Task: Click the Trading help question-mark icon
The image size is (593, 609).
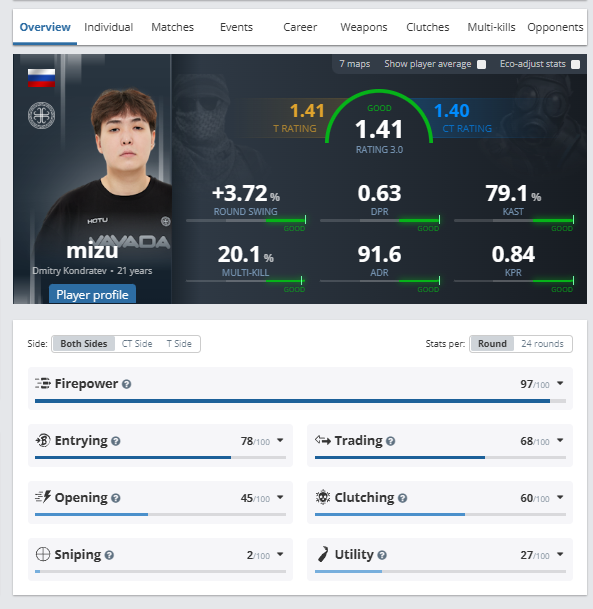Action: pyautogui.click(x=391, y=441)
